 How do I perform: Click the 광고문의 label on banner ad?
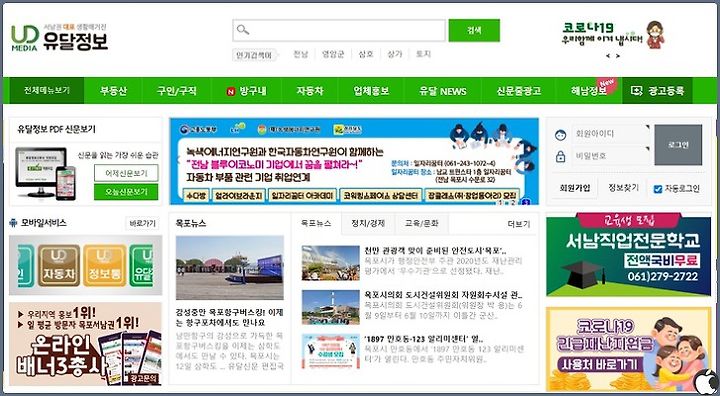(x=143, y=379)
